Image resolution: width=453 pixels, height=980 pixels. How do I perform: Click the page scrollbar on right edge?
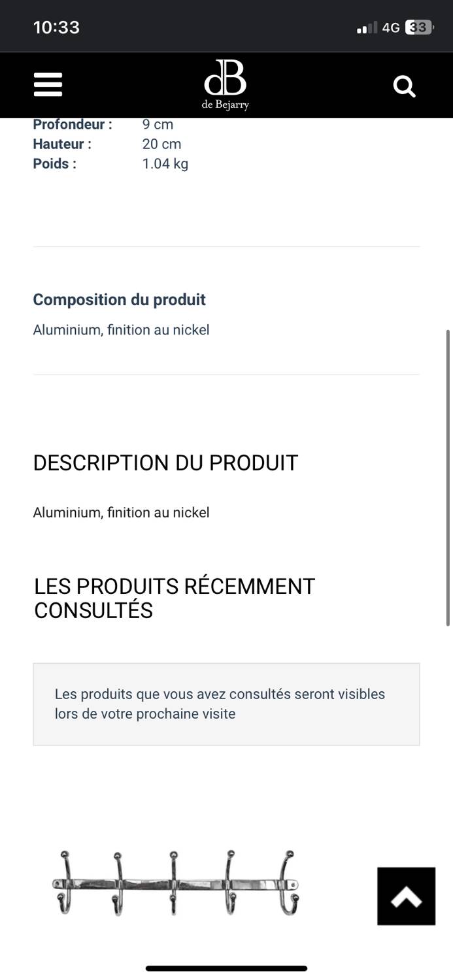coord(448,477)
